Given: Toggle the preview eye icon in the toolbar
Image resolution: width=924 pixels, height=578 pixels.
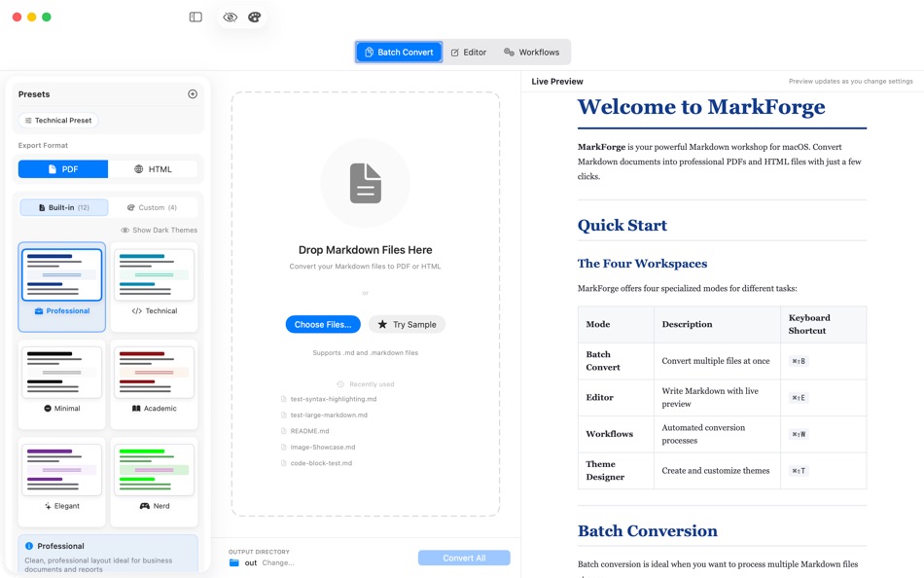Looking at the screenshot, I should pos(230,17).
